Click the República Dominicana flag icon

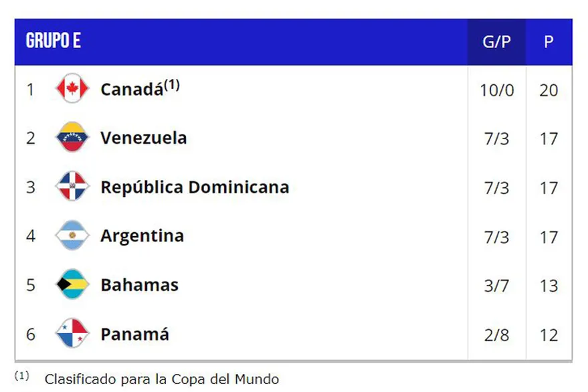[x=72, y=187]
